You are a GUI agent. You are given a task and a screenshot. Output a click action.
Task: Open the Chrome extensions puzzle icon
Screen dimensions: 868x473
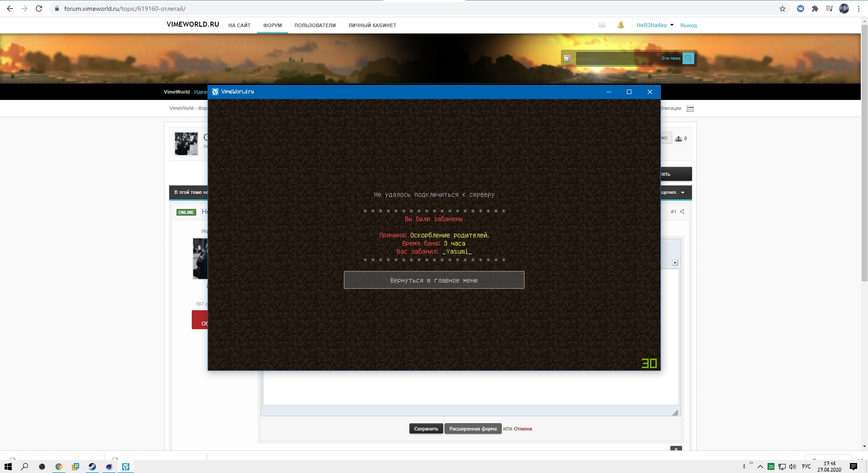(815, 9)
